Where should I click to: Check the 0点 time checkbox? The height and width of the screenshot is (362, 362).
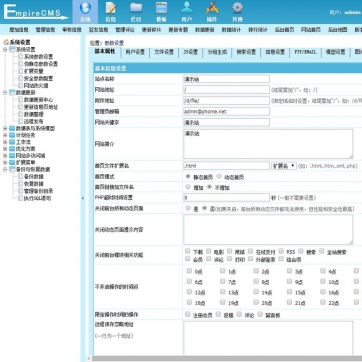coord(189,271)
